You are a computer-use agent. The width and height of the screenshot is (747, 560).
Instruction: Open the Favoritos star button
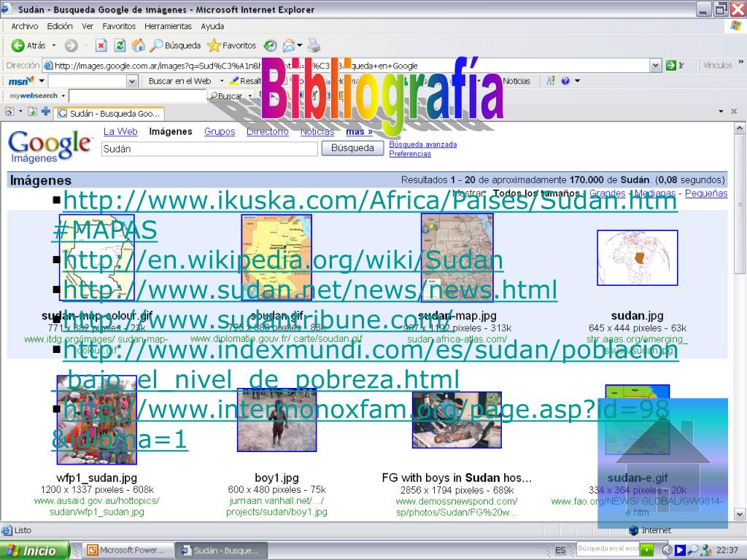[x=232, y=46]
